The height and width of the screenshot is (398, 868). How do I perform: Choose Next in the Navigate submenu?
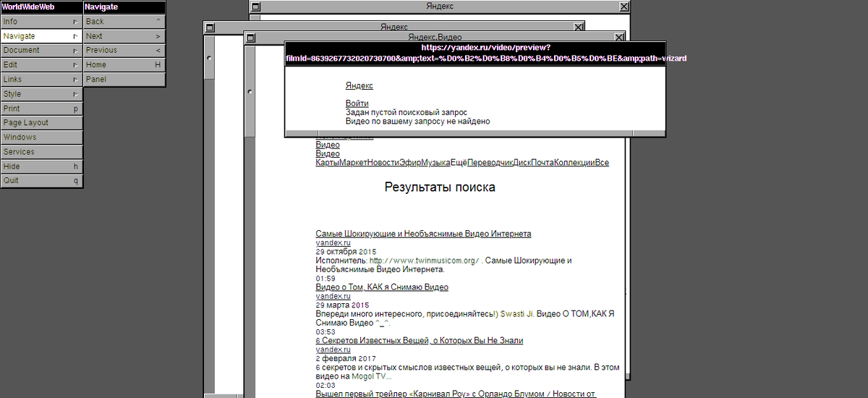click(124, 36)
